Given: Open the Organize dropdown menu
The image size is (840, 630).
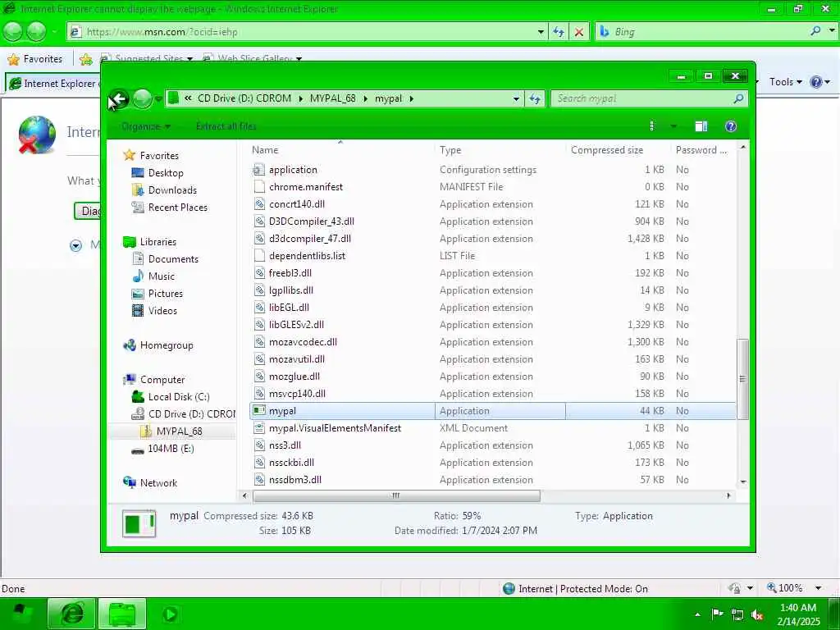Looking at the screenshot, I should (x=146, y=126).
